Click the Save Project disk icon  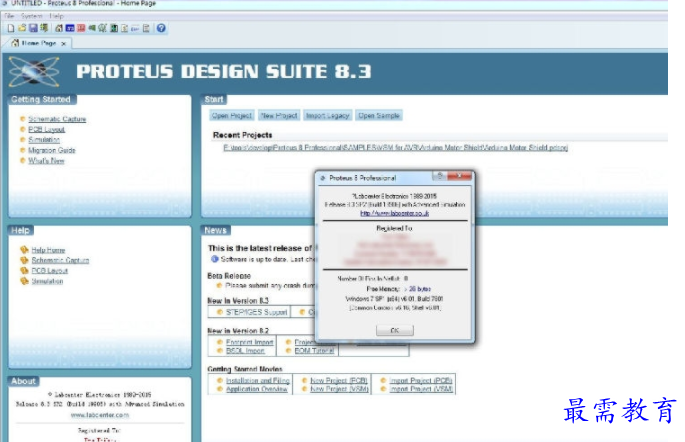[32, 28]
